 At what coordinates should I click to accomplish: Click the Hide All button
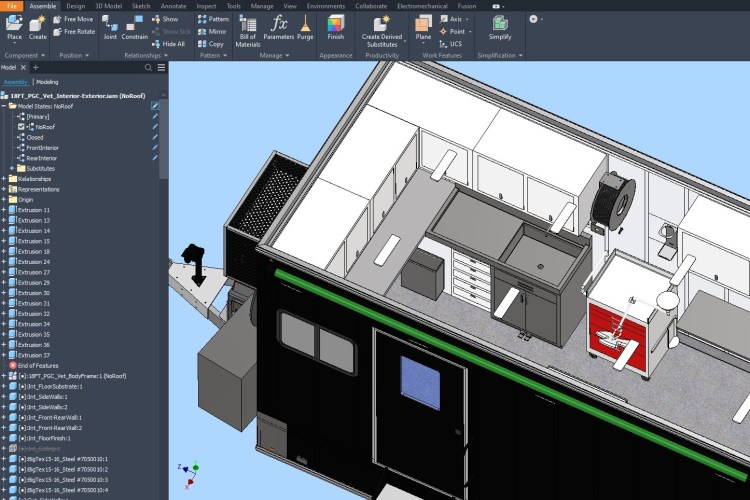[x=173, y=44]
